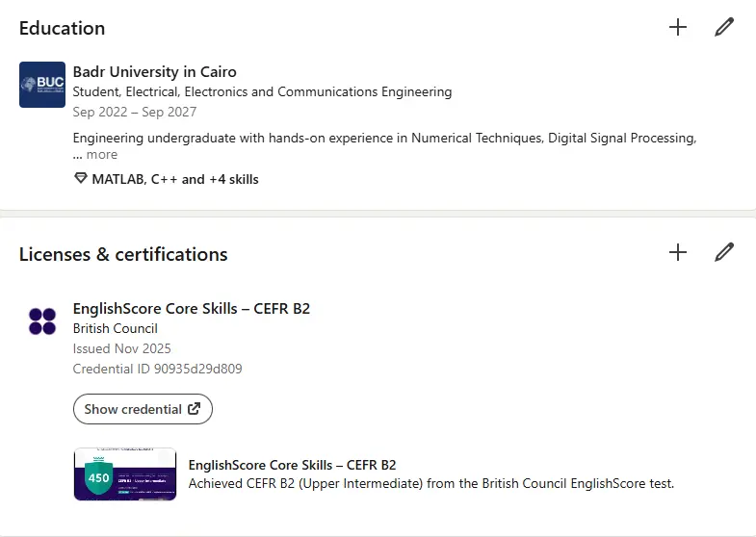Add a new education entry
The height and width of the screenshot is (537, 756).
(x=678, y=27)
